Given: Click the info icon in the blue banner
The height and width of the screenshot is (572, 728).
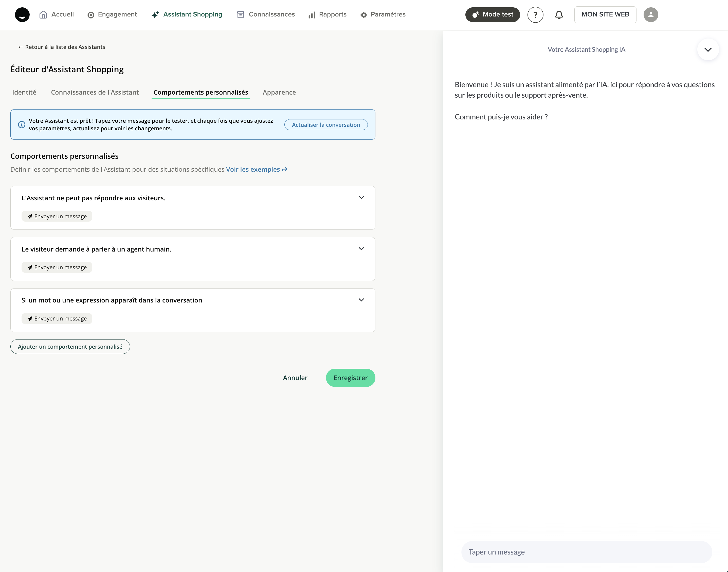Looking at the screenshot, I should click(x=22, y=124).
